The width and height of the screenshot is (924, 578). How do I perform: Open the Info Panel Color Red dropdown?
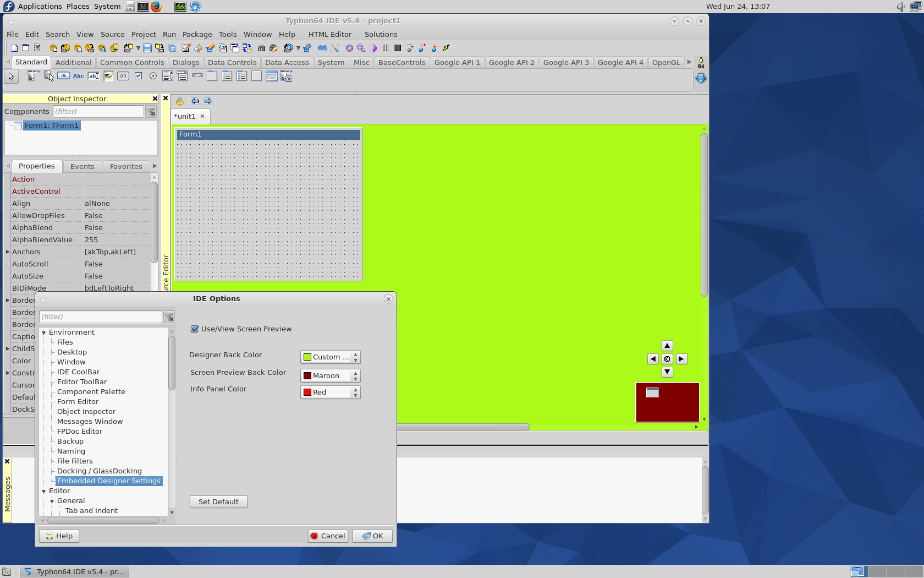331,392
